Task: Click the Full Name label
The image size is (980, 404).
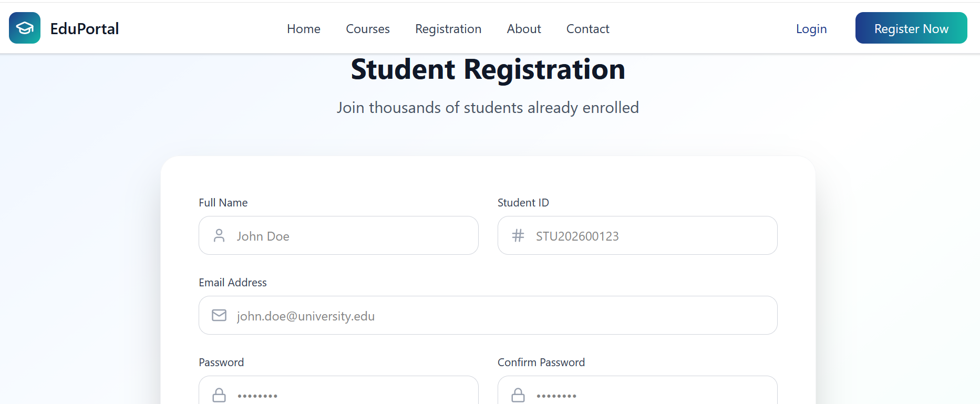Action: coord(223,203)
